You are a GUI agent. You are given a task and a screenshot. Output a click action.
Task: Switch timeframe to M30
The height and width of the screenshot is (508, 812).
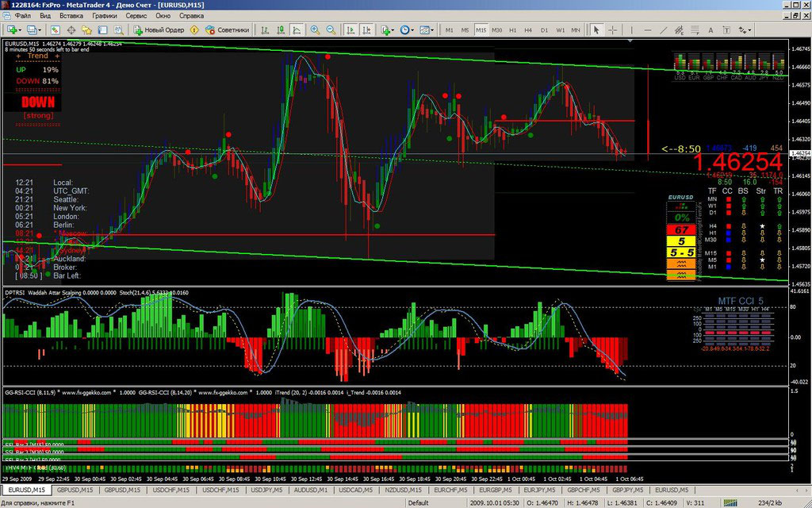tap(496, 30)
